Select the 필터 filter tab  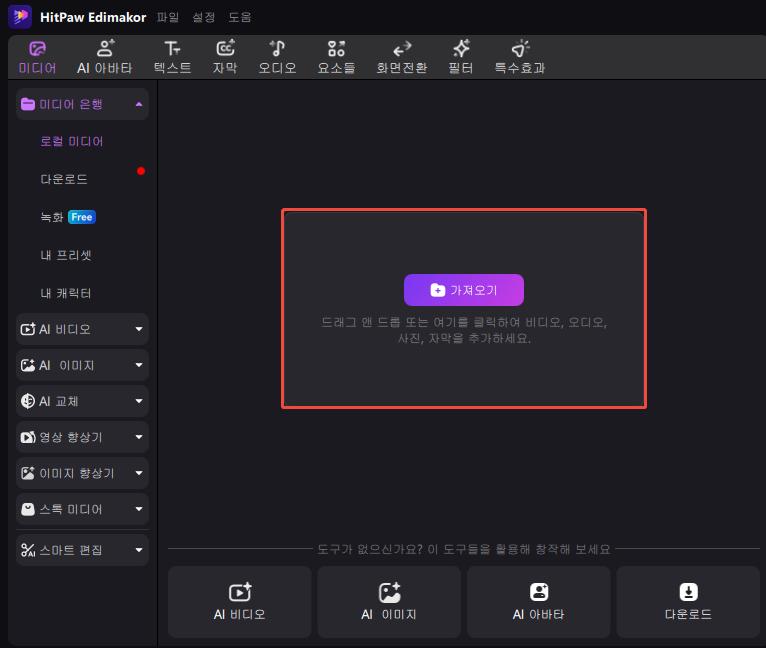461,58
